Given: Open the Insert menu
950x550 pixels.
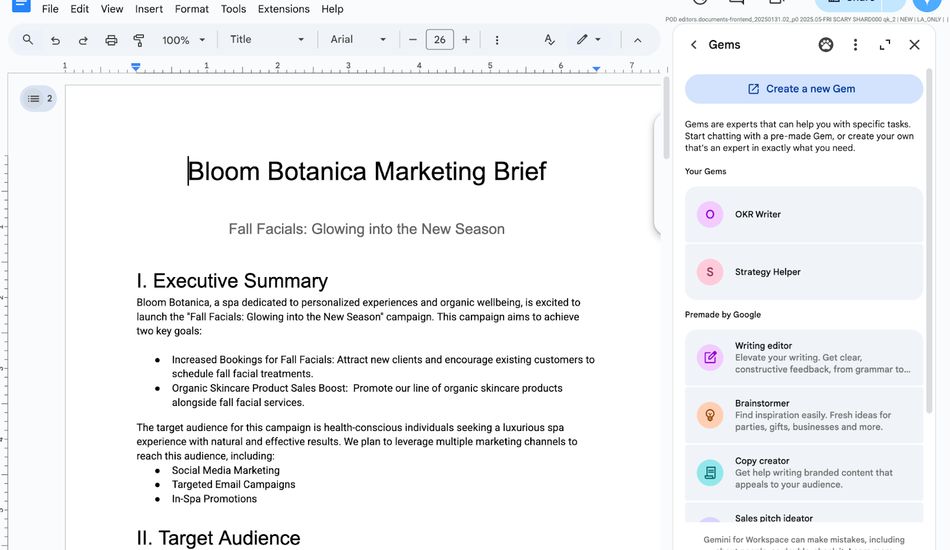Looking at the screenshot, I should coord(148,9).
